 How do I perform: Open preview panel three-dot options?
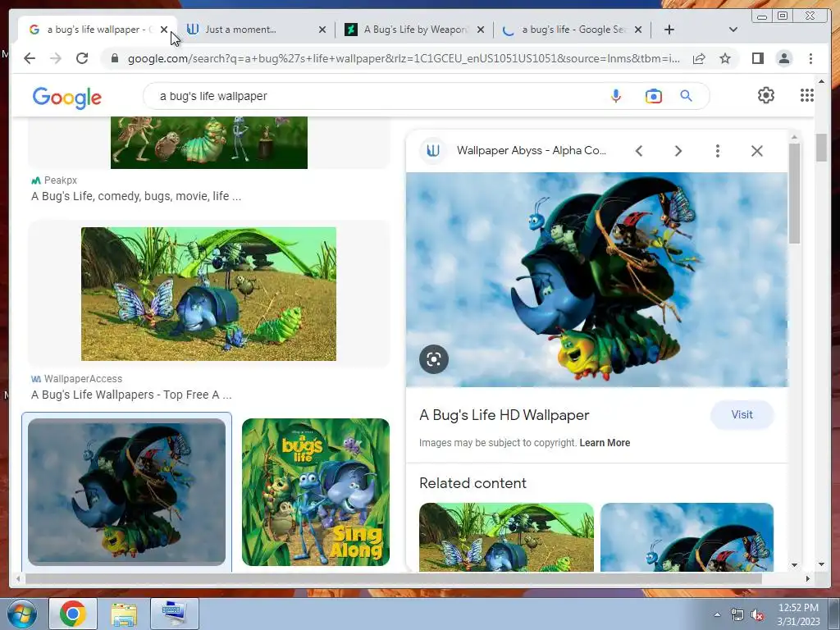pos(717,151)
